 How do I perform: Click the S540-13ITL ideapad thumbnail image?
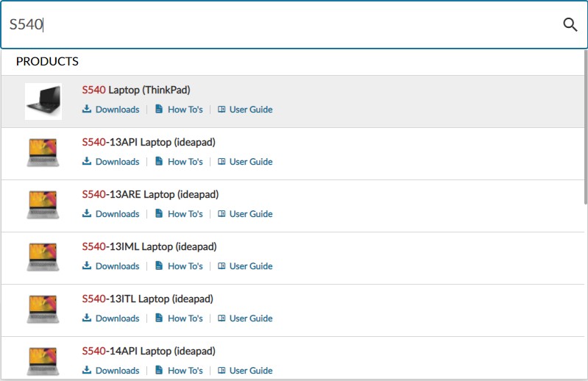tap(43, 310)
